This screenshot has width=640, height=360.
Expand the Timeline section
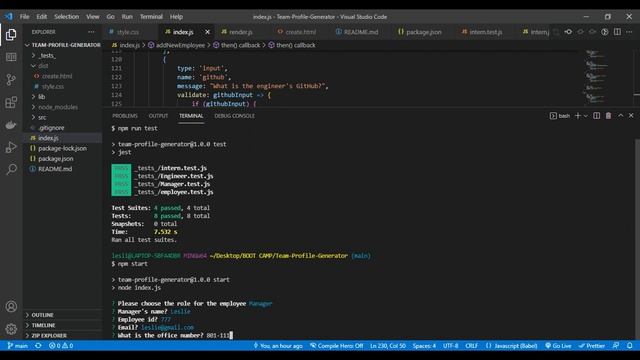[63, 325]
